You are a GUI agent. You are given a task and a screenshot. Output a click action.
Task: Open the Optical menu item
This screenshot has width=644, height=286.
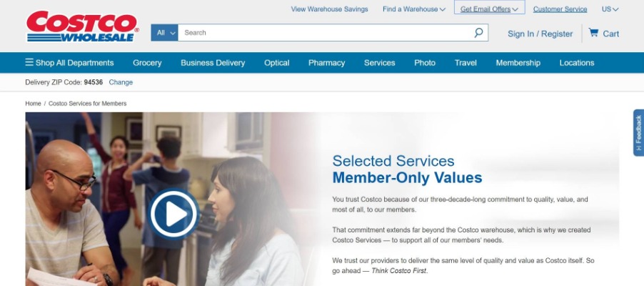pos(276,62)
